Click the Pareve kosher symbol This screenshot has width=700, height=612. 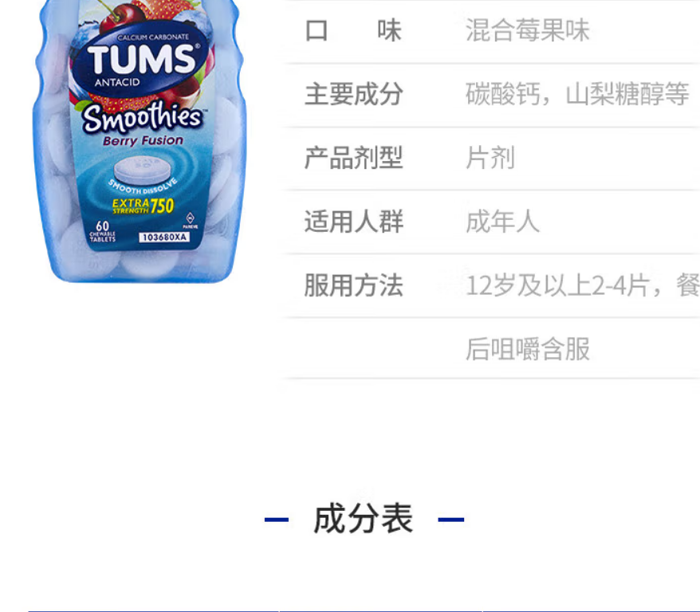pos(190,221)
